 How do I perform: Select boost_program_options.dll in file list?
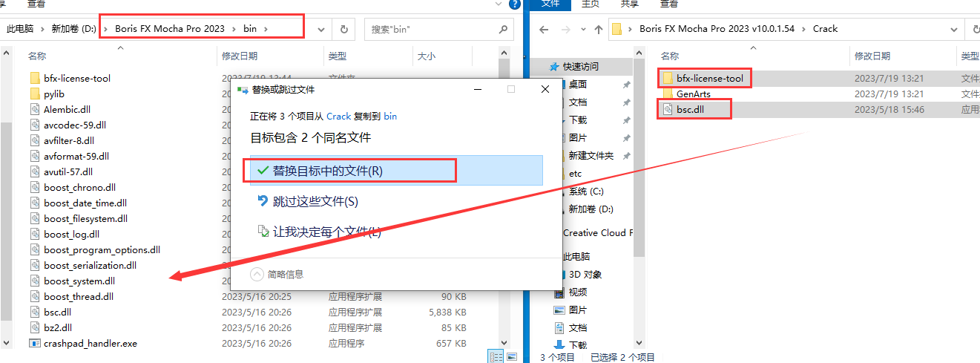point(102,249)
